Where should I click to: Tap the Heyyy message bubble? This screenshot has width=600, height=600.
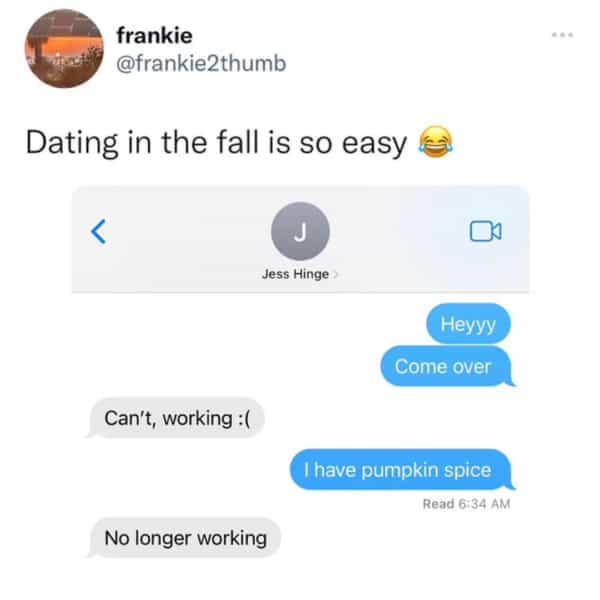[468, 324]
